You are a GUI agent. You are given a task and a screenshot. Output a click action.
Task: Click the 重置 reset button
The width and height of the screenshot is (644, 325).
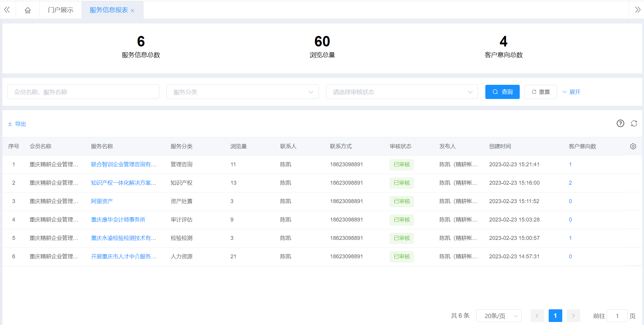tap(541, 92)
